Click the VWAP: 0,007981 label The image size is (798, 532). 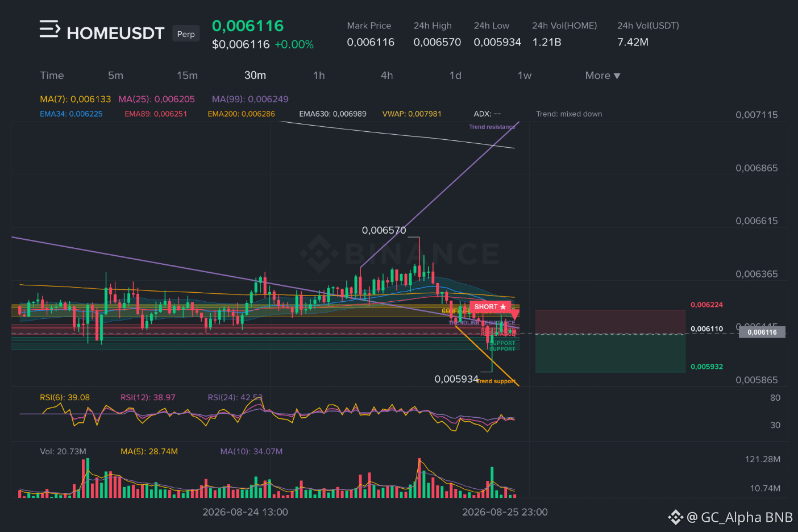412,114
